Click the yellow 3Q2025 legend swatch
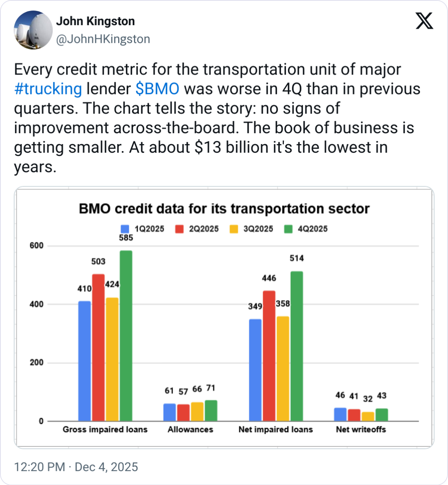The height and width of the screenshot is (485, 448). tap(234, 229)
